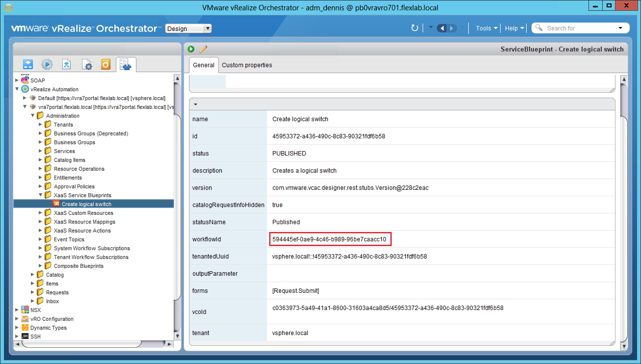Select XaaS Resource Actions tree item
The width and height of the screenshot is (641, 364).
pyautogui.click(x=82, y=231)
